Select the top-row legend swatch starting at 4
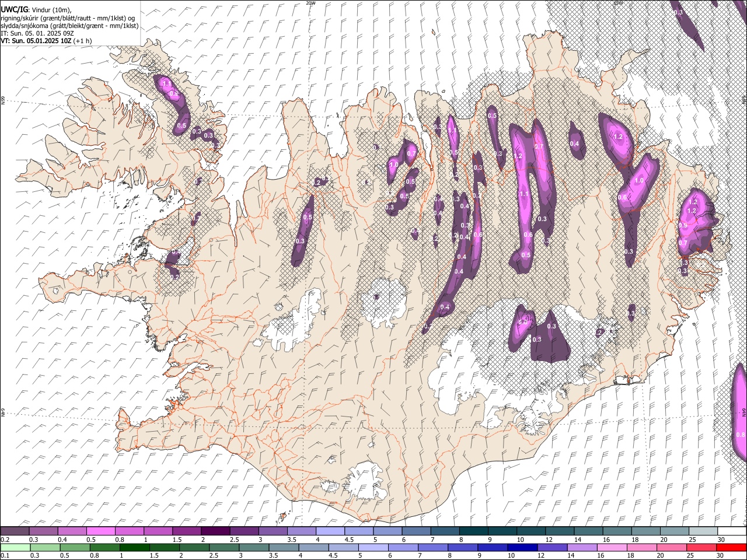Image resolution: width=747 pixels, height=560 pixels. click(330, 531)
